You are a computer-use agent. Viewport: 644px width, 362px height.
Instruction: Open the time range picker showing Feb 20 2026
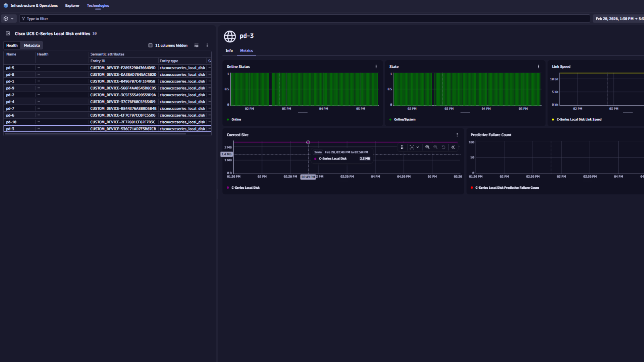[x=618, y=19]
